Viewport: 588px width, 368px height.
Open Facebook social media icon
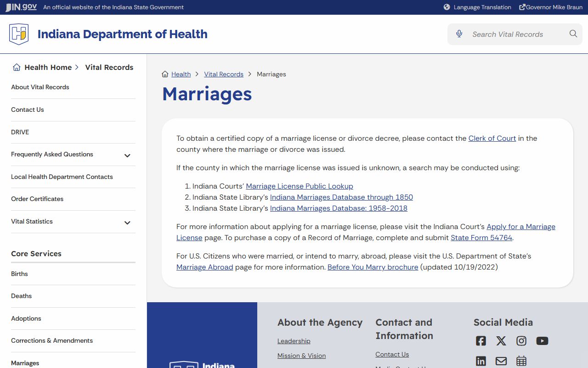tap(481, 341)
